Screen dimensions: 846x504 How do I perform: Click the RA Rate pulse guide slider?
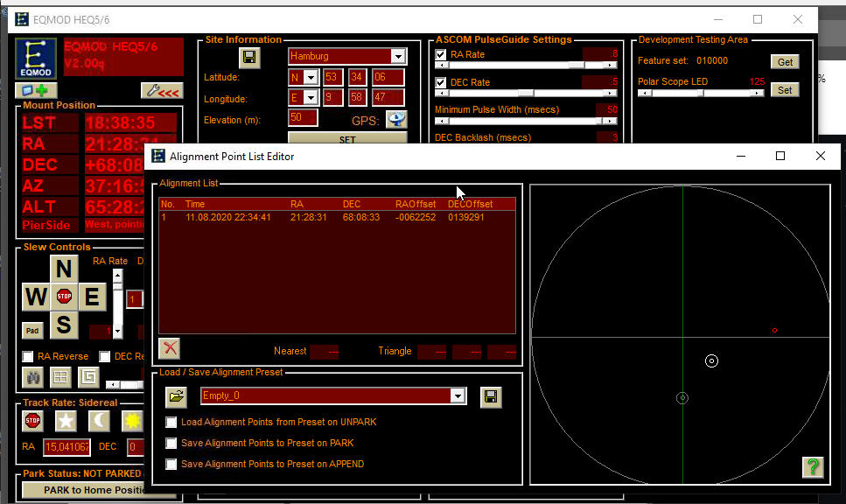(x=525, y=66)
